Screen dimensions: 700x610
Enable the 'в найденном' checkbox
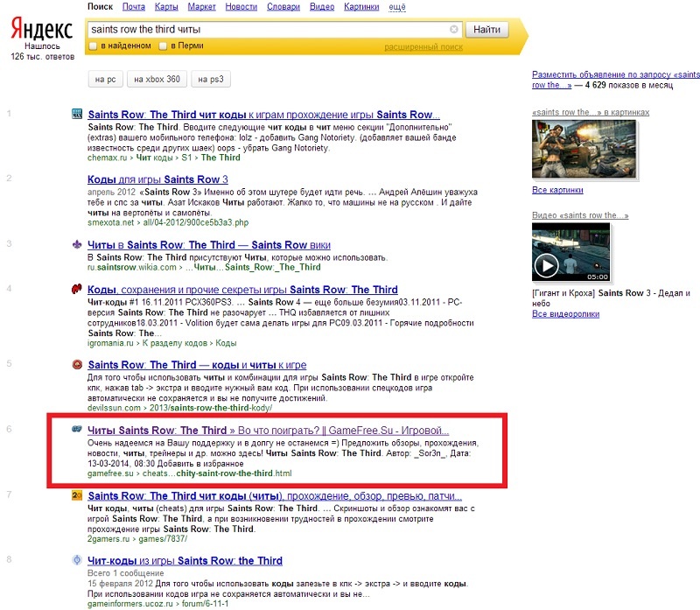click(x=93, y=46)
